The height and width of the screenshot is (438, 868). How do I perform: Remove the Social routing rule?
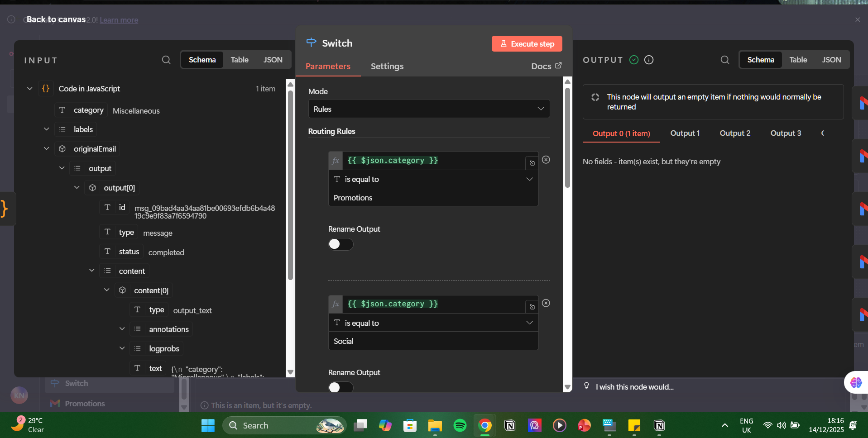point(546,303)
